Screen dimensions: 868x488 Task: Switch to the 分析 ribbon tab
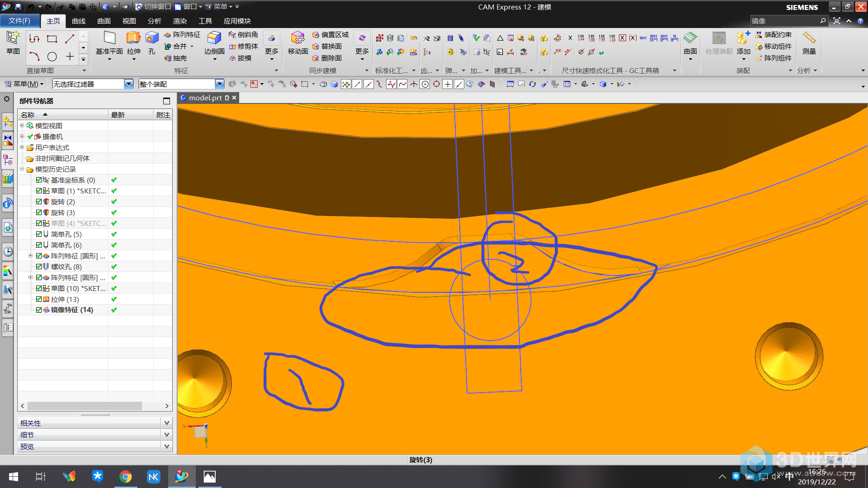[155, 21]
